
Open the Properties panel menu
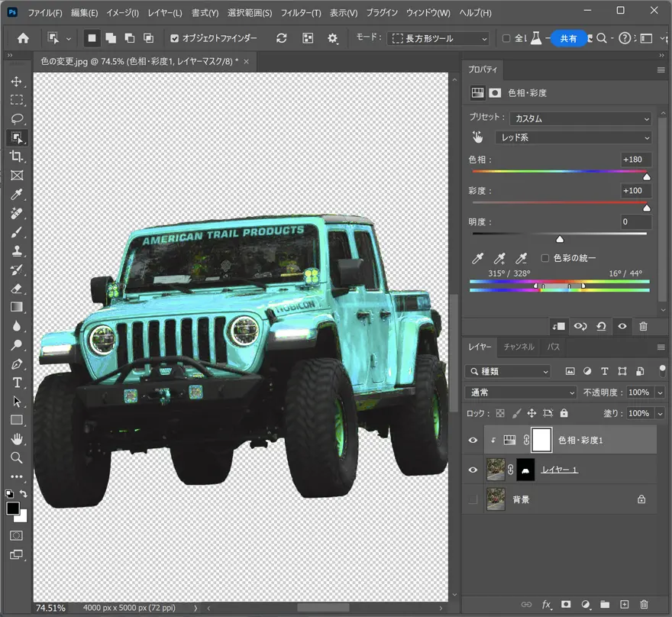tap(661, 69)
